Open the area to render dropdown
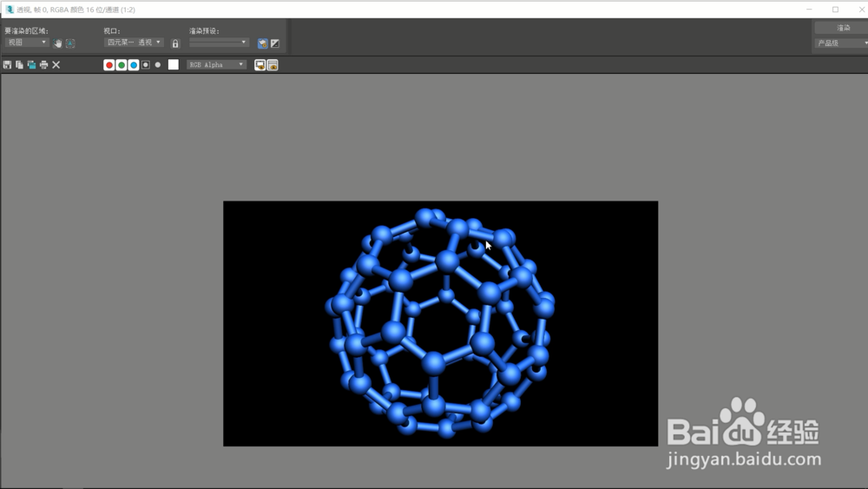 point(27,42)
